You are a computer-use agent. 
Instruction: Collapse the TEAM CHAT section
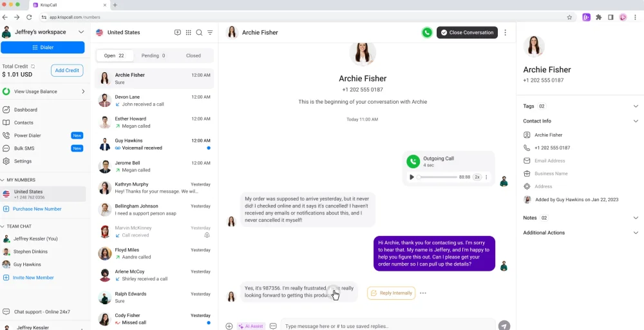3,226
